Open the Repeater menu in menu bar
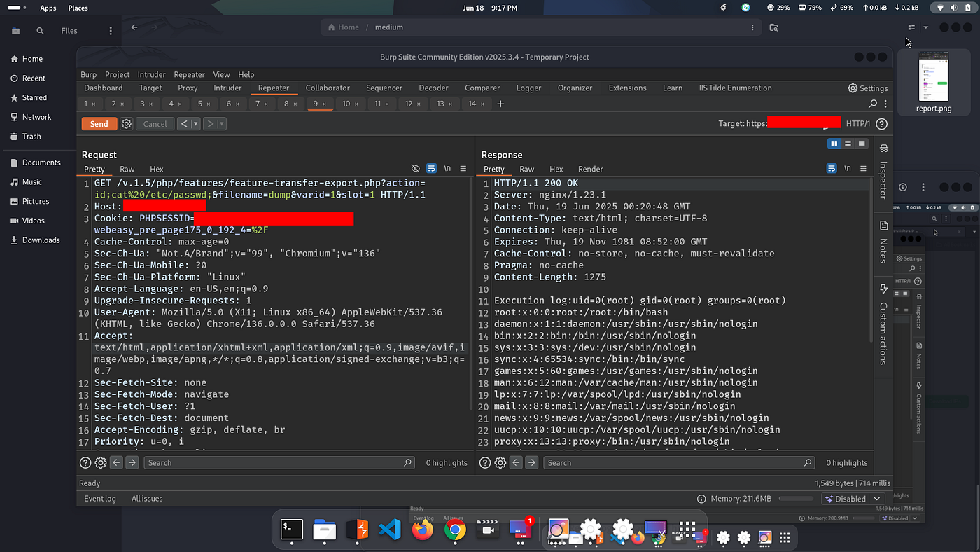Viewport: 980px width, 552px height. coord(189,75)
